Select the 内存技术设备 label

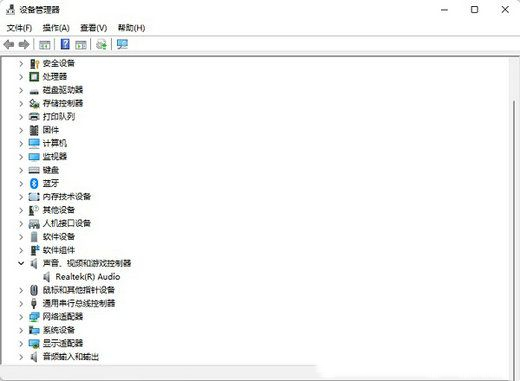[x=67, y=197]
